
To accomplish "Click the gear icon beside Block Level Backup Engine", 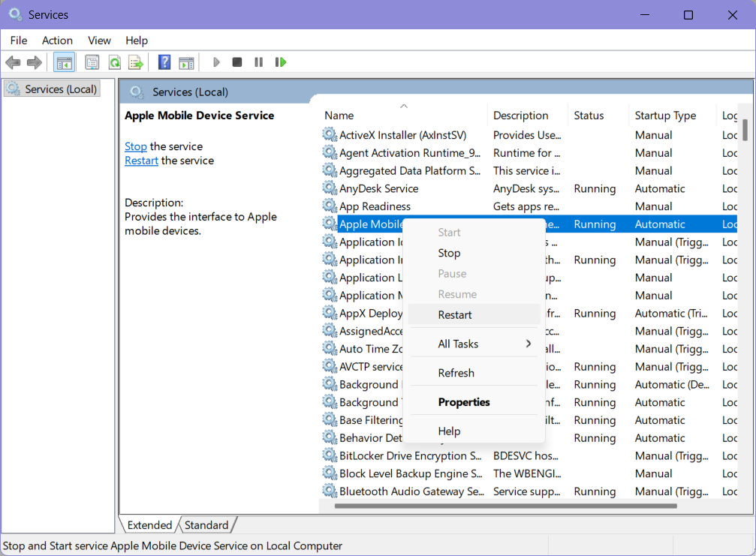I will click(330, 473).
